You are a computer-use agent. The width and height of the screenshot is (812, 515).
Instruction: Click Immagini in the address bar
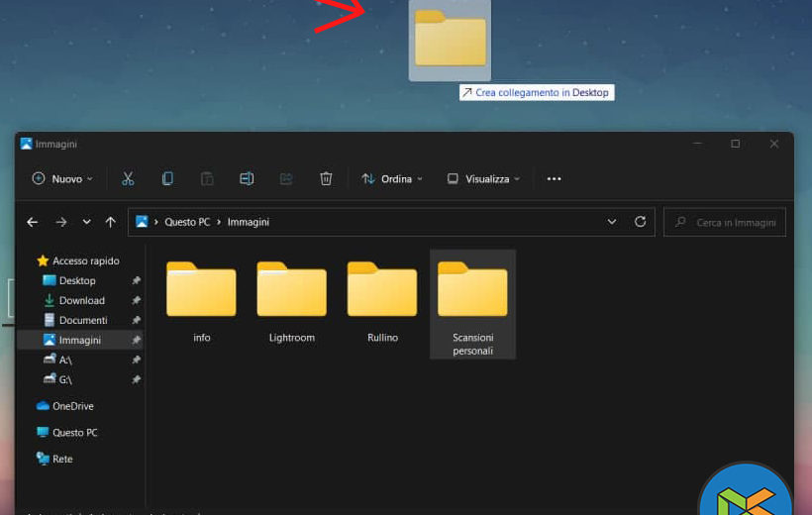[248, 222]
